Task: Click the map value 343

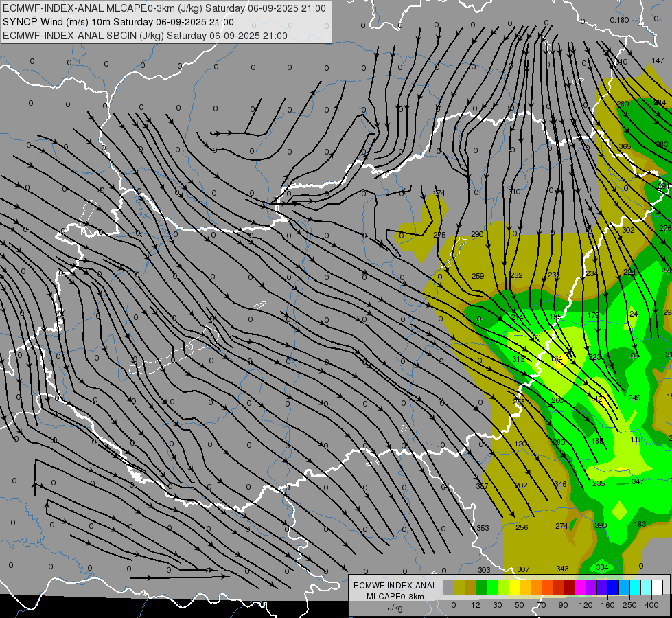Action: pos(562,569)
